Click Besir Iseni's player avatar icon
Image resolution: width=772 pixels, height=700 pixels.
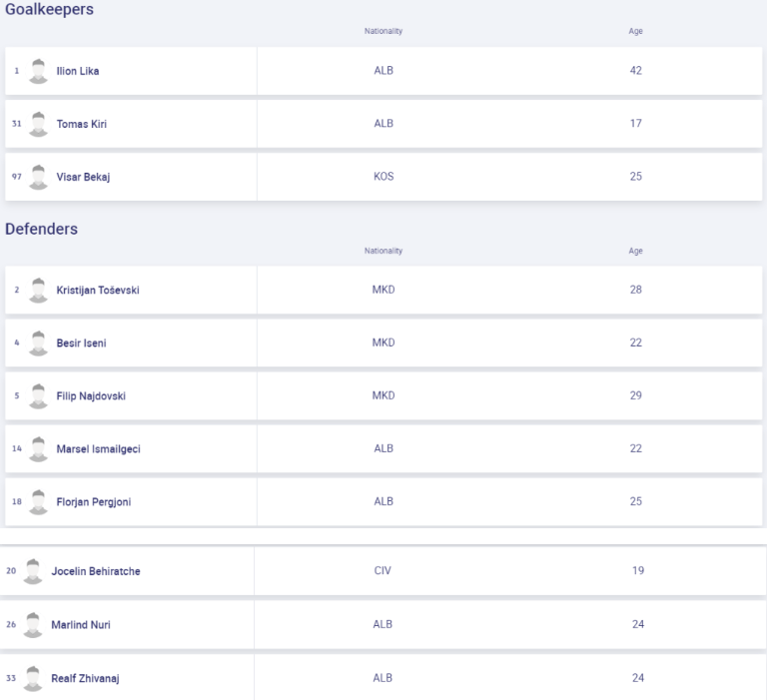pyautogui.click(x=39, y=343)
